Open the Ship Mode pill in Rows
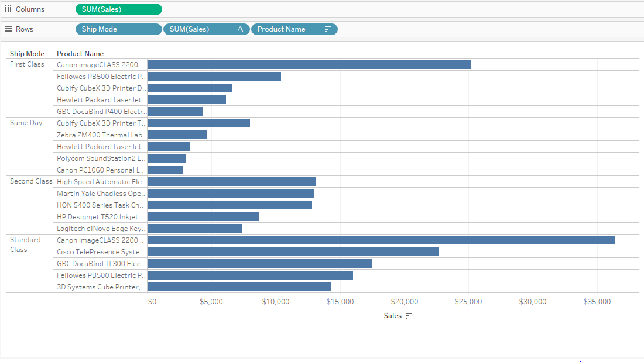Screen dimensions: 644x362 click(x=118, y=29)
